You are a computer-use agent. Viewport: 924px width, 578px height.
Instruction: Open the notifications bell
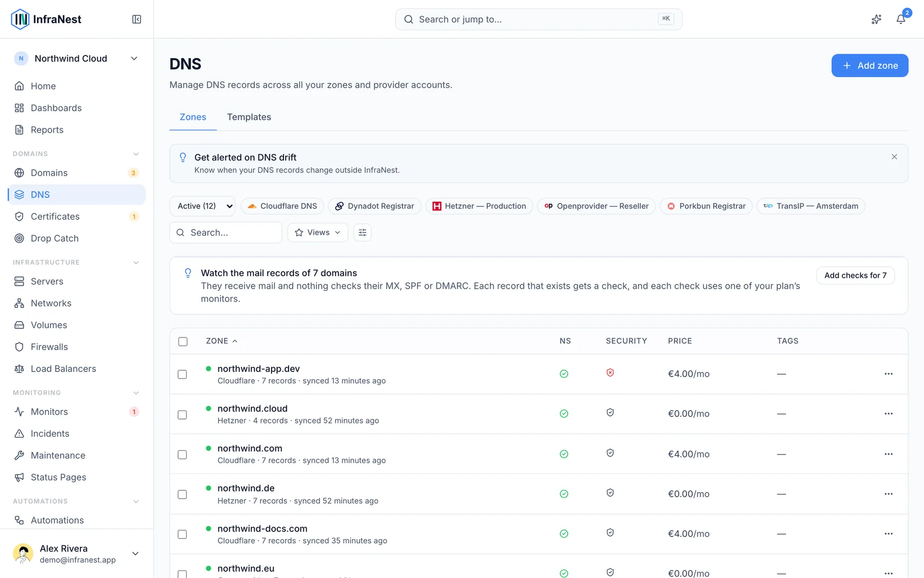click(900, 19)
